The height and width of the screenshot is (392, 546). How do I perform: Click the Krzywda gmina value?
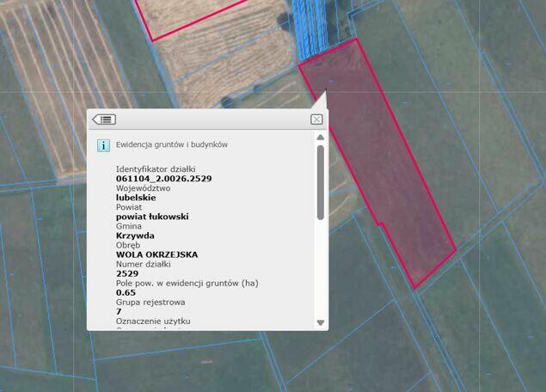[135, 236]
